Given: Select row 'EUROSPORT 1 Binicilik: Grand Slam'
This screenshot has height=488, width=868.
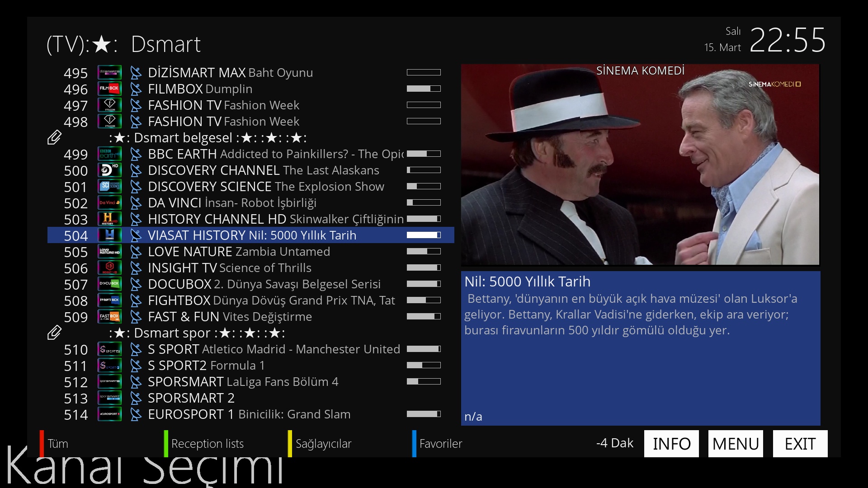Looking at the screenshot, I should click(x=251, y=414).
